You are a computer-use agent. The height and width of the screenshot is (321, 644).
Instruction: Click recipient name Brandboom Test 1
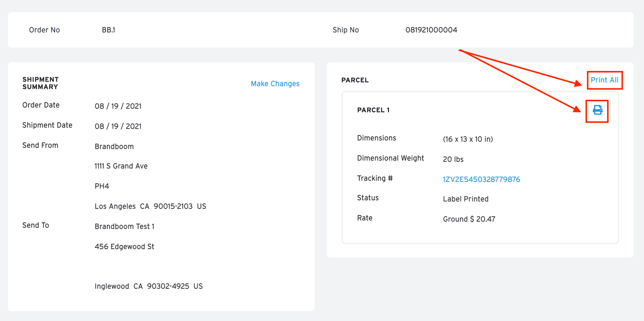124,226
